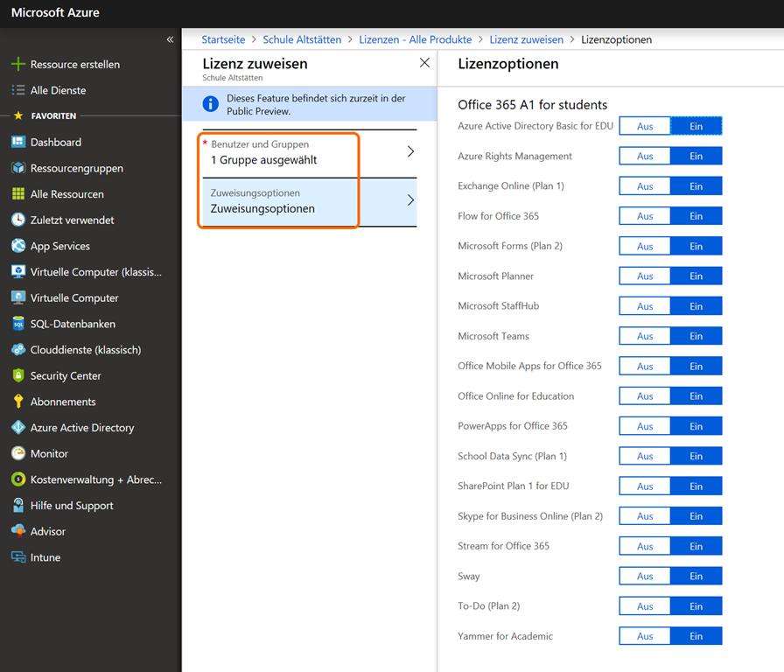Click the Abonnements key icon
This screenshot has width=784, height=672.
point(18,402)
